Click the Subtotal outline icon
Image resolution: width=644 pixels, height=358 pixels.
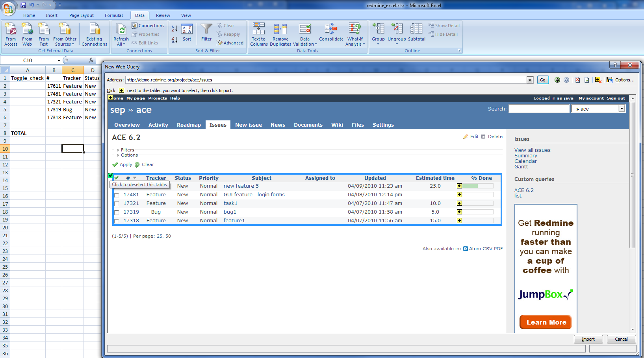pyautogui.click(x=417, y=33)
